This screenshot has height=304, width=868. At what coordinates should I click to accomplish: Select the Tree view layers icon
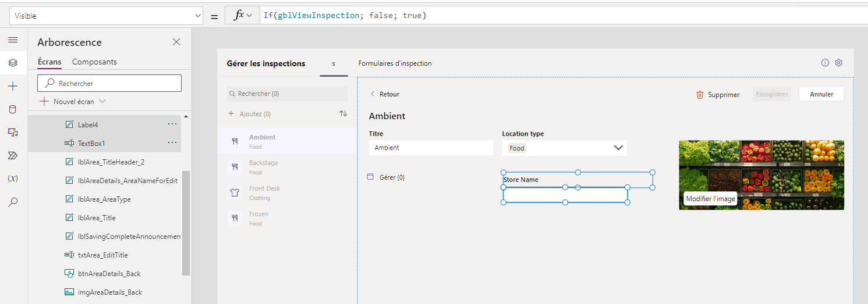(x=13, y=63)
